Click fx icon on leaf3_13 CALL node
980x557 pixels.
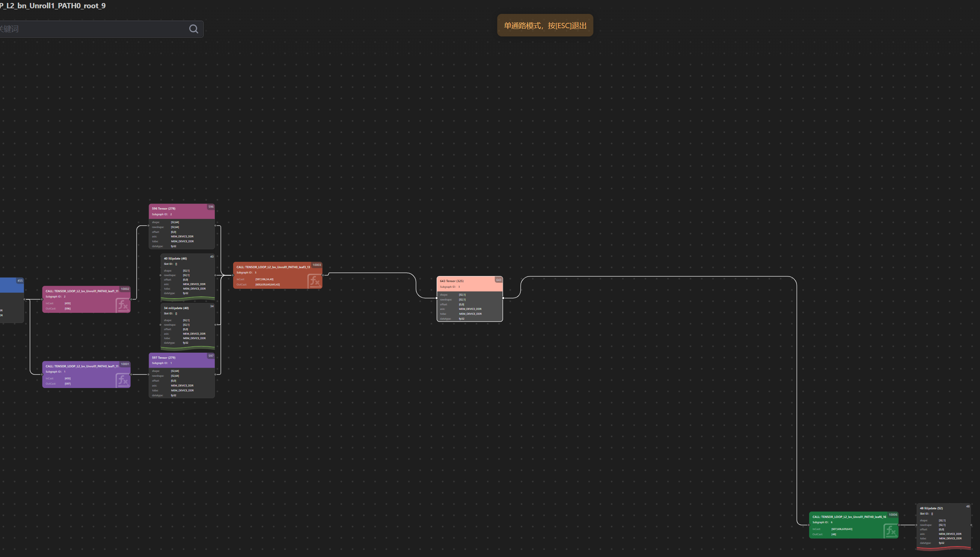coord(314,281)
